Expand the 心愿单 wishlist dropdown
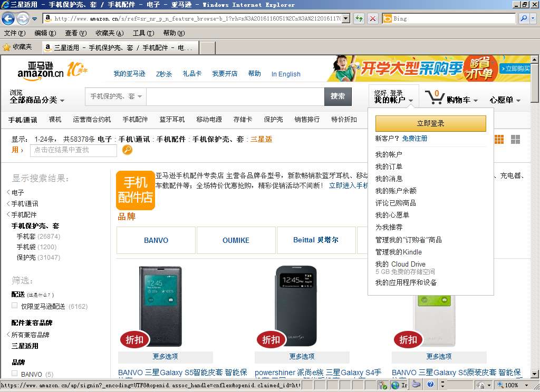The height and width of the screenshot is (392, 540). click(x=505, y=100)
